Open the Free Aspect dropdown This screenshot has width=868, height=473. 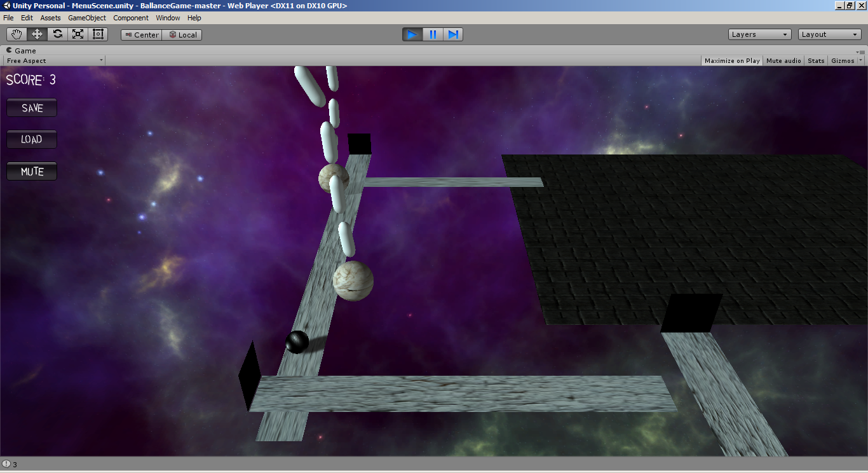54,60
